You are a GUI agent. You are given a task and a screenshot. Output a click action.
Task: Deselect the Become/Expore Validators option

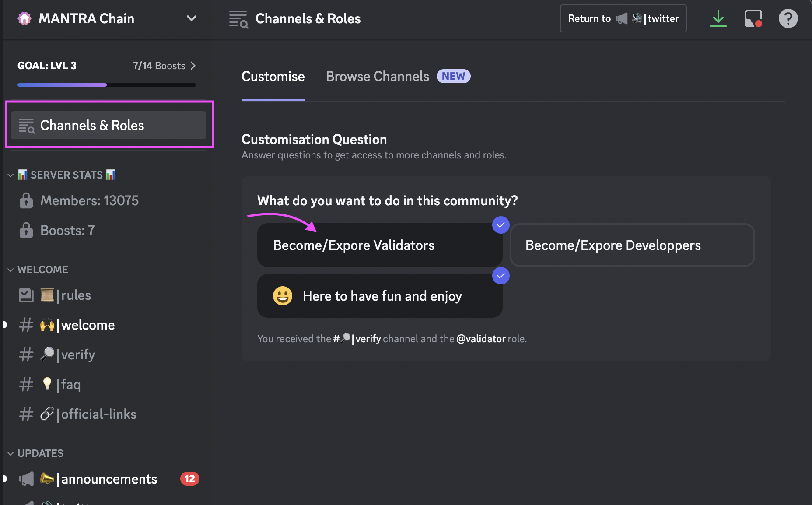pos(379,245)
